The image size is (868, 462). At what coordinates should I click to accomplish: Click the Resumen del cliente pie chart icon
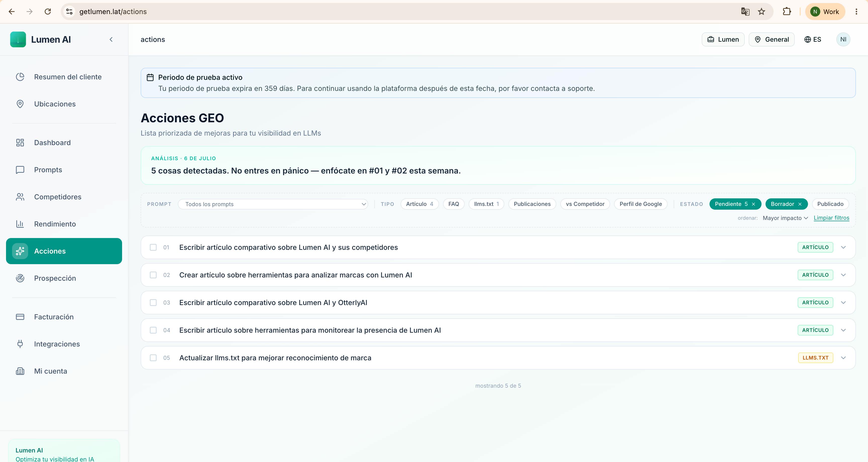tap(20, 77)
